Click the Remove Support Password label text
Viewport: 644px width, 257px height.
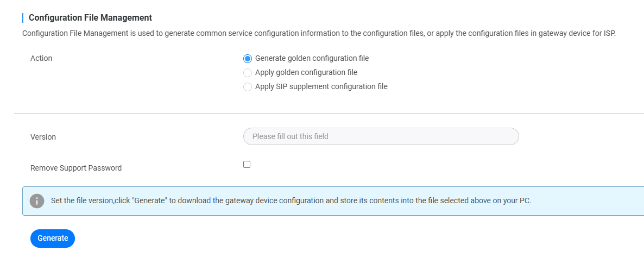click(76, 168)
